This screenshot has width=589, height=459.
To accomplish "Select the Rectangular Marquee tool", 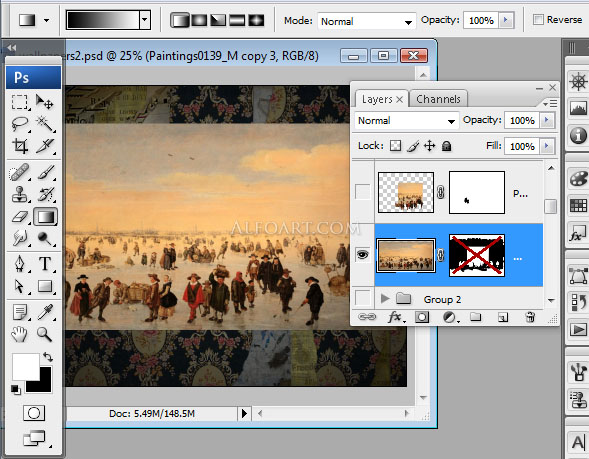I will point(20,102).
